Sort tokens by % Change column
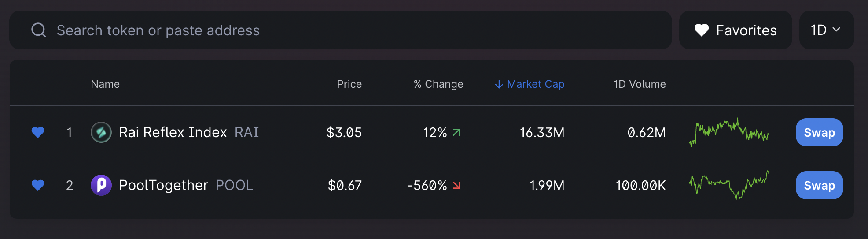This screenshot has width=868, height=239. coord(438,84)
